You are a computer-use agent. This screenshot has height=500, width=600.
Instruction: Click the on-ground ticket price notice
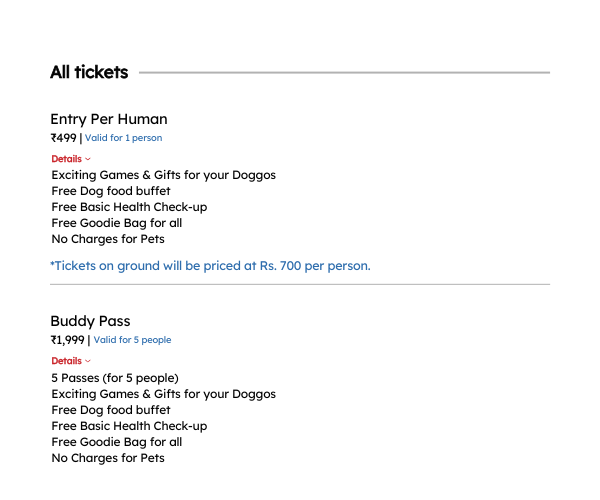tap(210, 265)
